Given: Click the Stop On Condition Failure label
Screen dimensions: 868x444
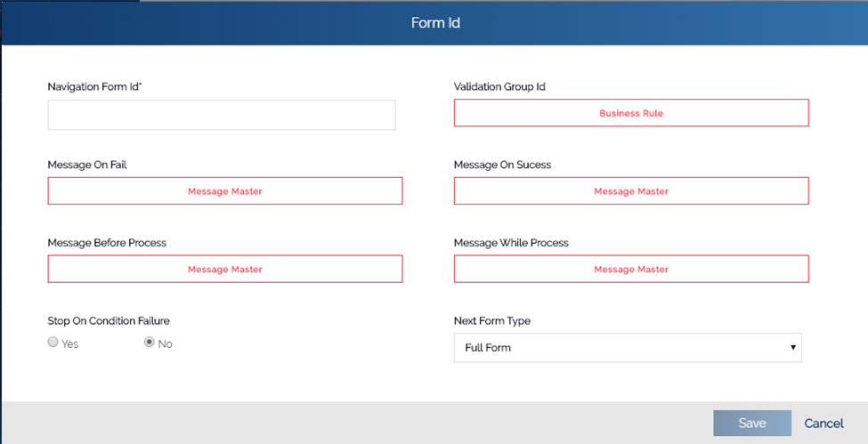Looking at the screenshot, I should click(109, 320).
